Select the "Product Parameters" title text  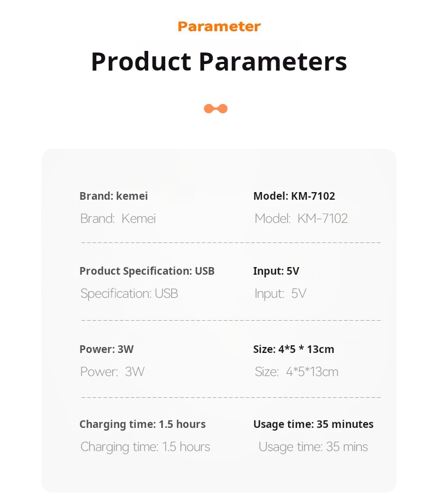coord(219,61)
